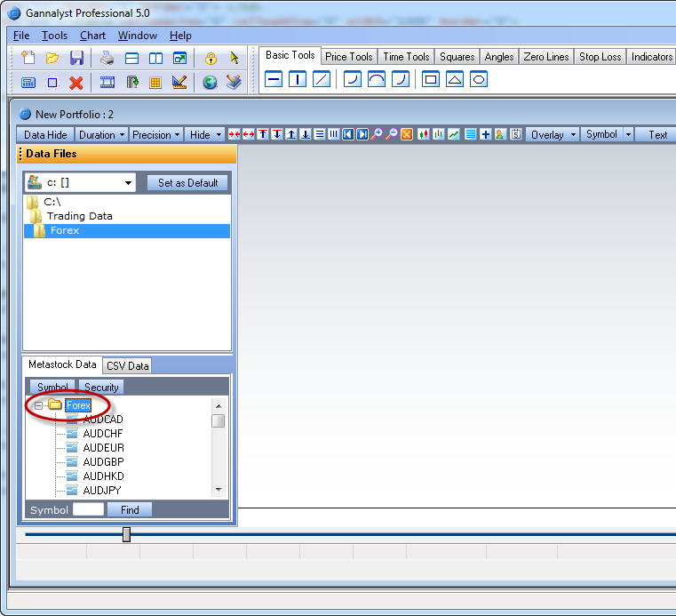This screenshot has height=616, width=676.
Task: Click the ruler and pencil icon
Action: (x=179, y=82)
